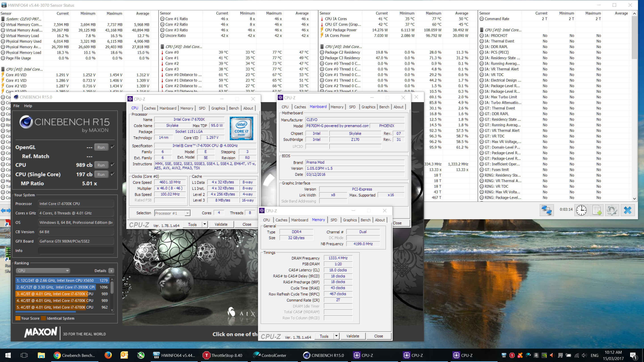Open About tab in CPU-Z motherboard window
Screen dimensions: 644x362
(x=398, y=107)
